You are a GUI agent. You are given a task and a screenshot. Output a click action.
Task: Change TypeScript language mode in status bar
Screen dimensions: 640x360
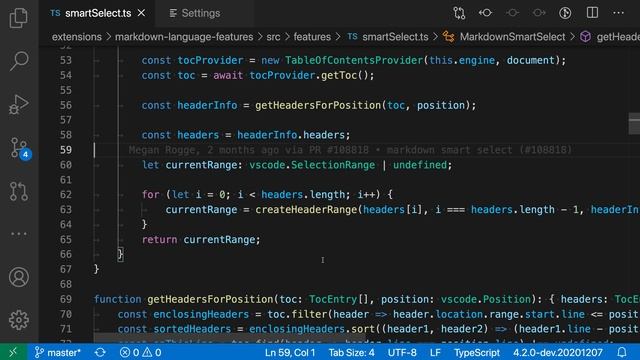click(x=477, y=352)
